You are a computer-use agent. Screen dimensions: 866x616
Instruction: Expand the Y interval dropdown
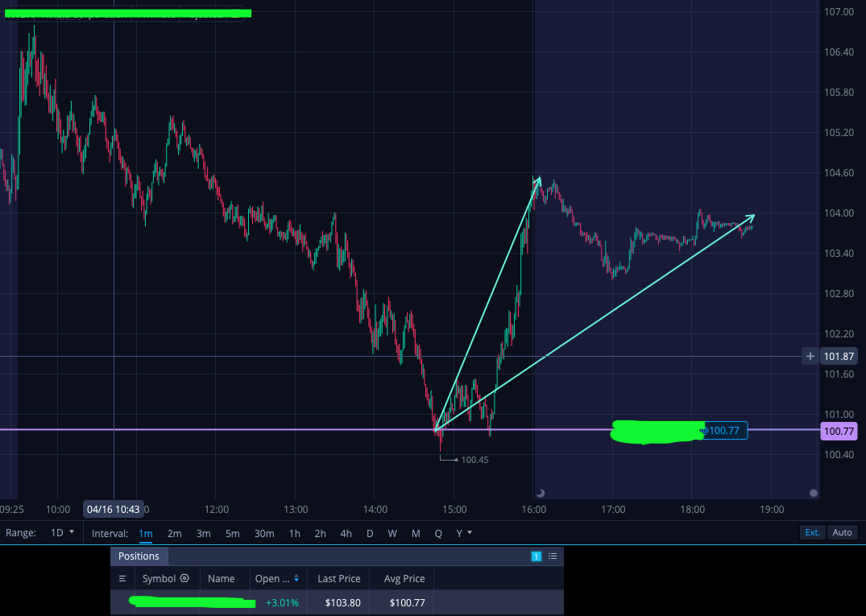point(464,533)
